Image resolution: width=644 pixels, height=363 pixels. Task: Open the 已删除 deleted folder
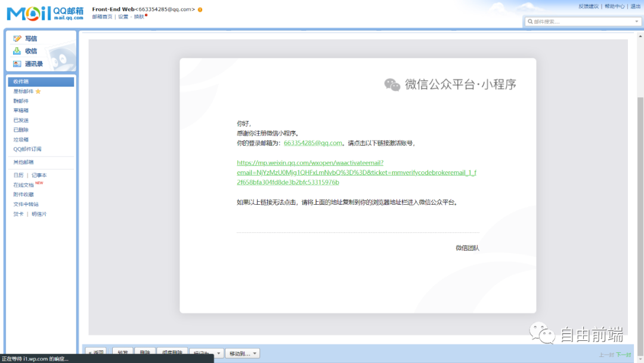click(x=21, y=130)
